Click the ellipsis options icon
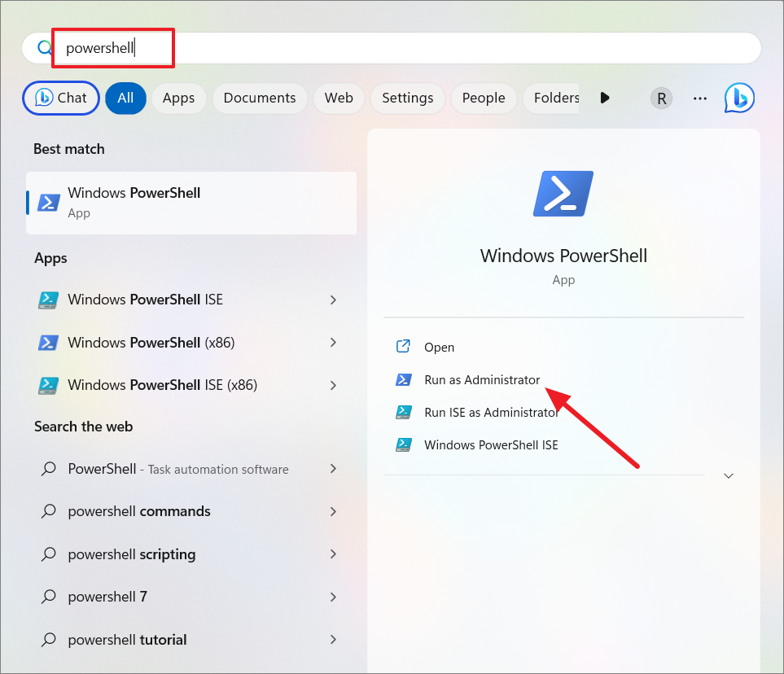The width and height of the screenshot is (784, 674). tap(699, 98)
